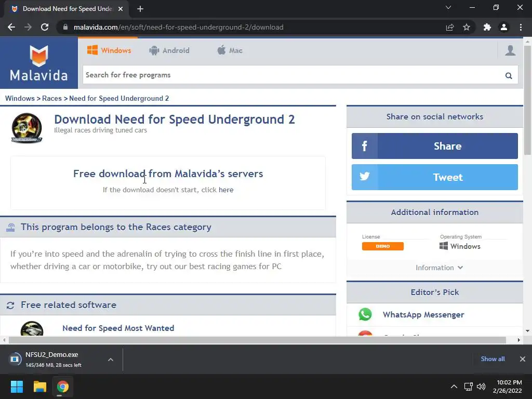Screen dimensions: 532x399
Task: Open volume control tray icon
Action: [x=481, y=387]
